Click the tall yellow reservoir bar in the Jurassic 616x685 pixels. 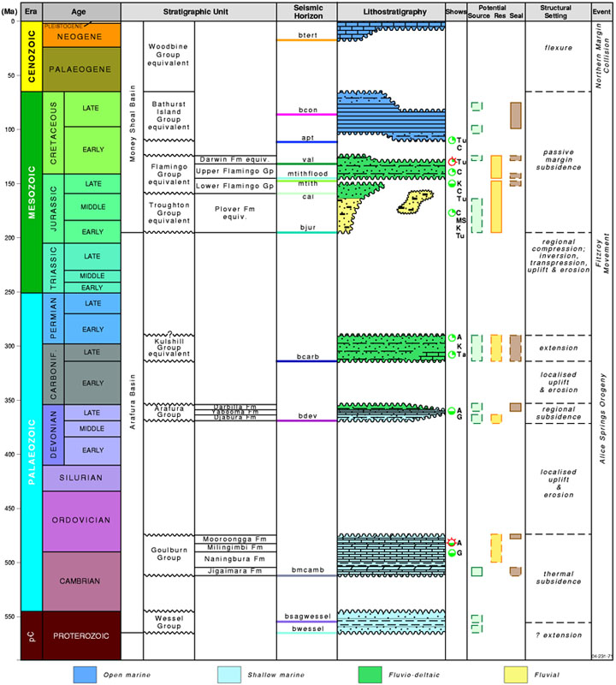point(496,205)
